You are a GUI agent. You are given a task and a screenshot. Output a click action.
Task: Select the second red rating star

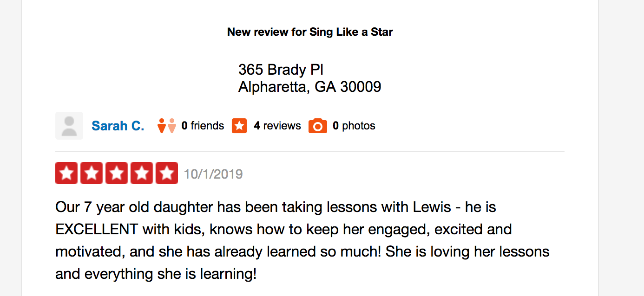tap(92, 173)
